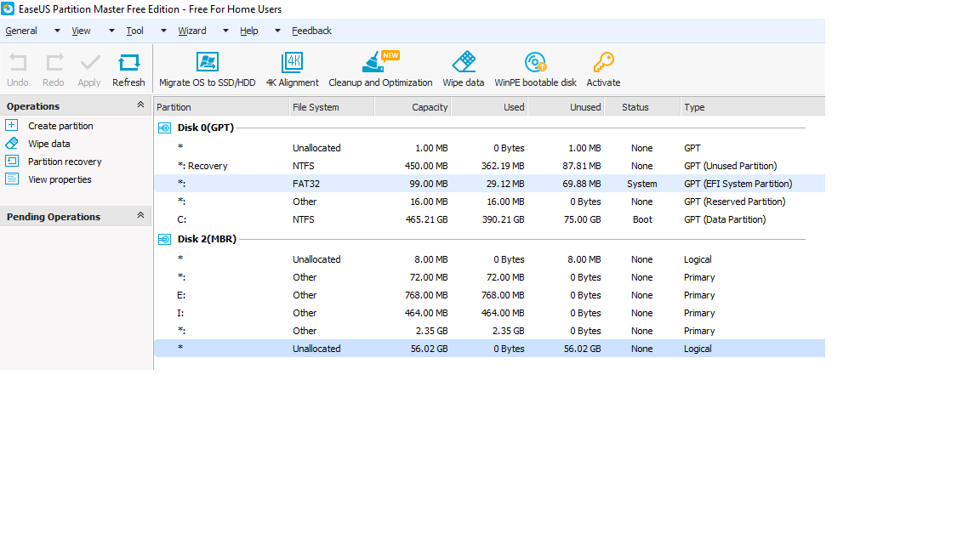Open WinPE bootable disk creator
This screenshot has height=551, width=980.
535,62
